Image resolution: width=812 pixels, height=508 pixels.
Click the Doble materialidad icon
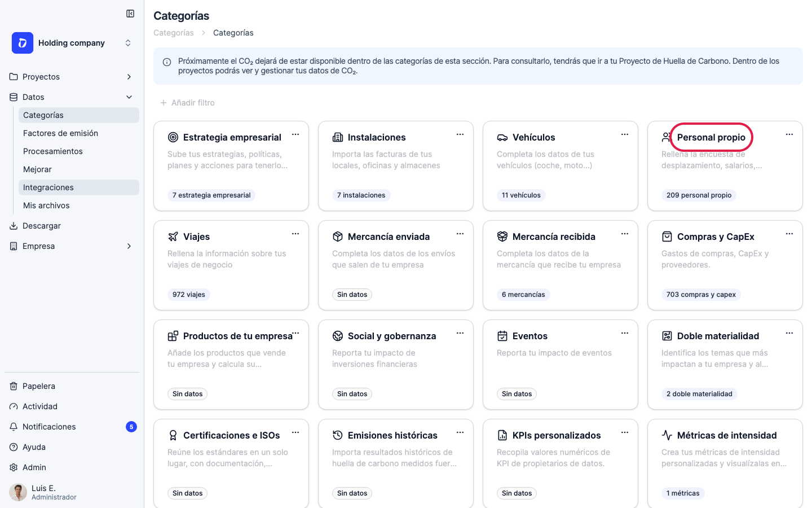pos(667,336)
